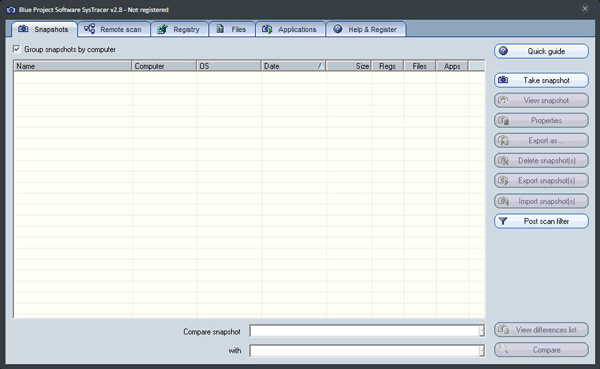Click the Help & Register tab icon
Viewport: 600px width, 369px height.
tap(338, 29)
